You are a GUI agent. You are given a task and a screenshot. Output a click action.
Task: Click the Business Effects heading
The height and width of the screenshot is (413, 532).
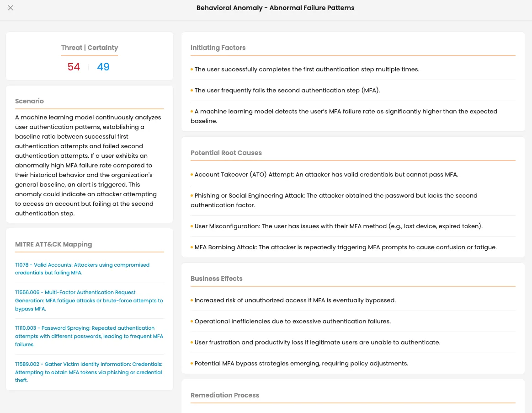pyautogui.click(x=217, y=279)
